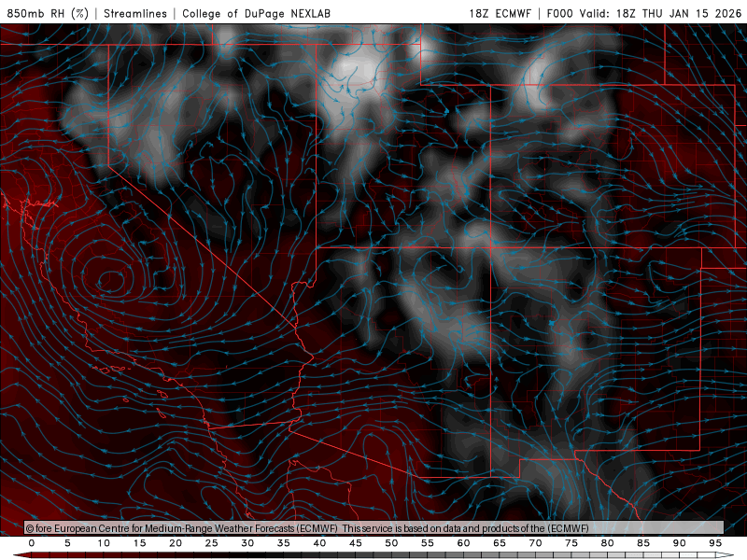Screen dimensions: 747x560
Task: Select the colorbar label "65"
Action: [x=500, y=543]
